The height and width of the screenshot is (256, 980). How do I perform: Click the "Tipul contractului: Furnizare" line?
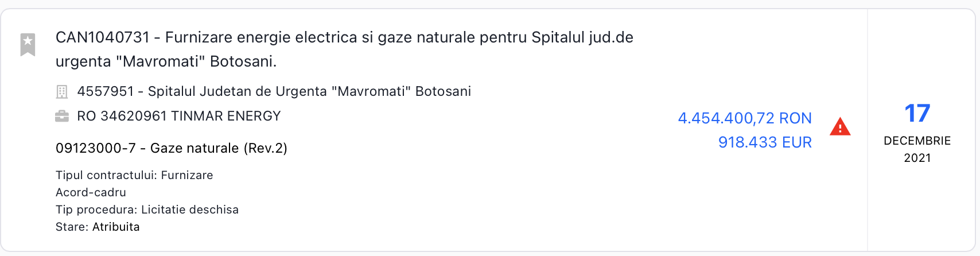point(134,175)
